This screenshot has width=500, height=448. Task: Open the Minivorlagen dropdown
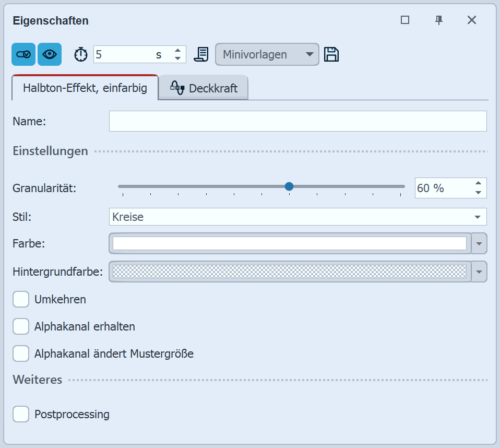coord(267,54)
